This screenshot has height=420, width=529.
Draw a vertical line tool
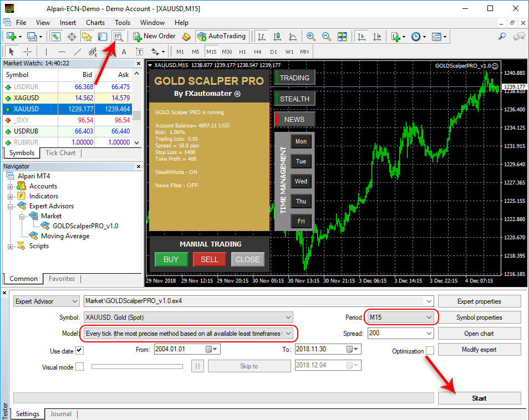[x=46, y=52]
